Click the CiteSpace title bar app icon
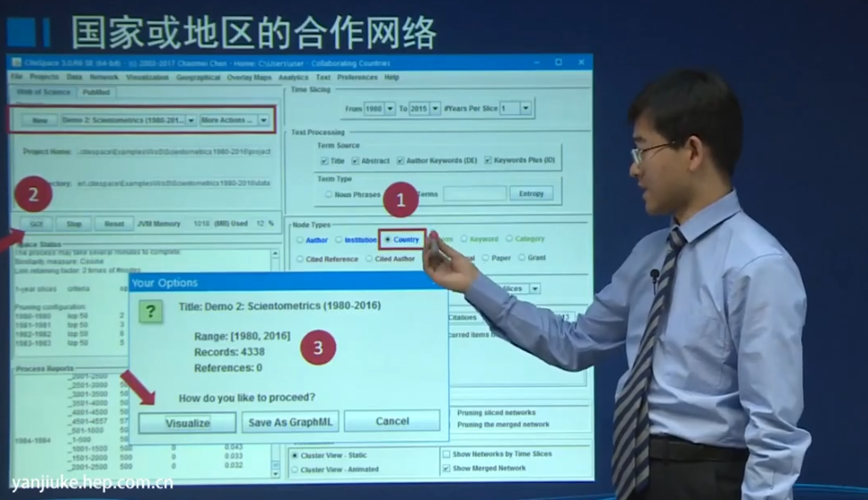868x500 pixels. pos(17,62)
